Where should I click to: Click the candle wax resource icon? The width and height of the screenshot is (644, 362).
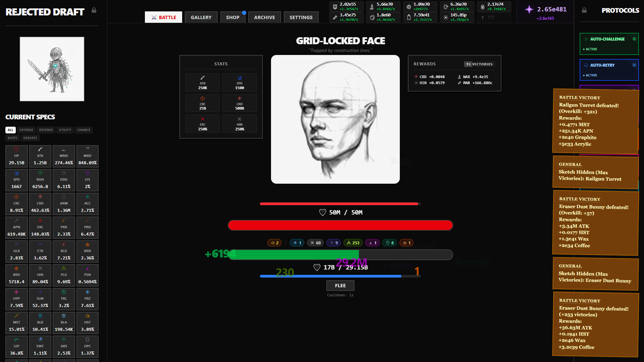click(x=372, y=7)
